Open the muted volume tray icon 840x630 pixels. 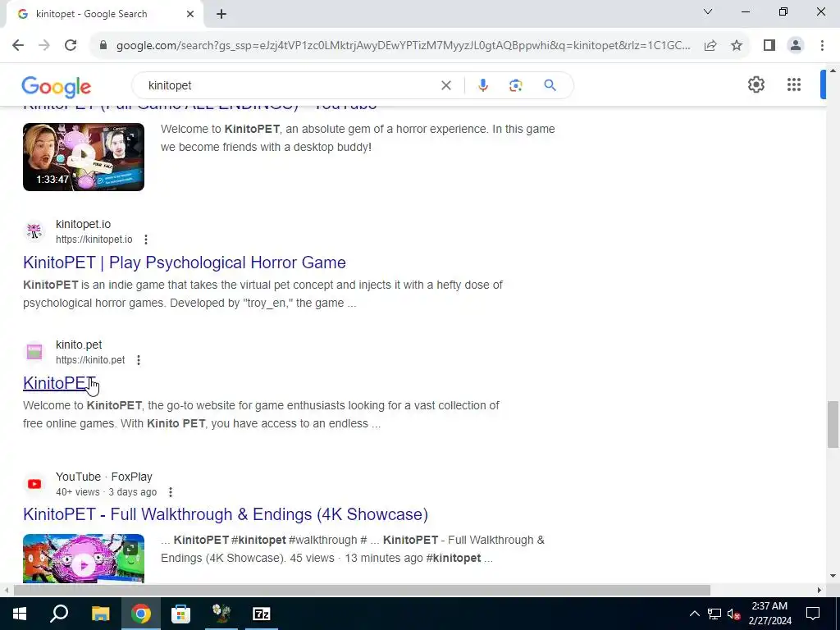tap(733, 614)
